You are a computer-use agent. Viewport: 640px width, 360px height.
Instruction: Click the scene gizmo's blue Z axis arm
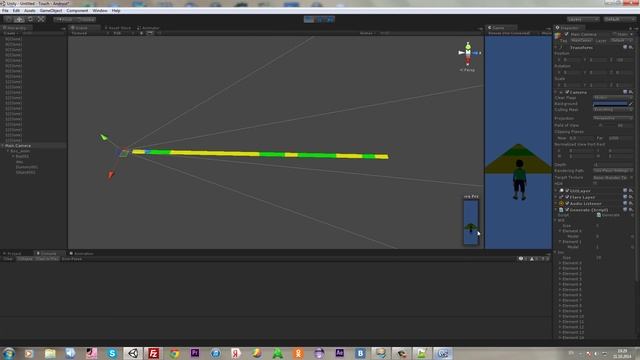[x=476, y=53]
